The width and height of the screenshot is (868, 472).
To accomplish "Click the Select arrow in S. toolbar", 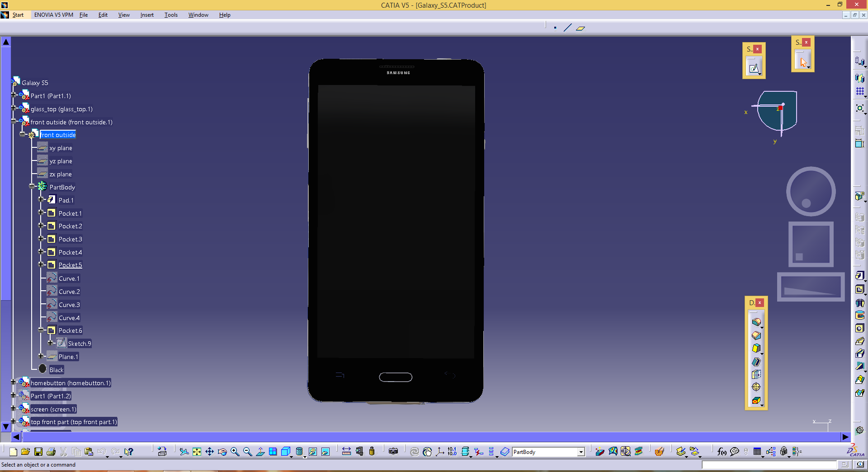I will tap(803, 62).
